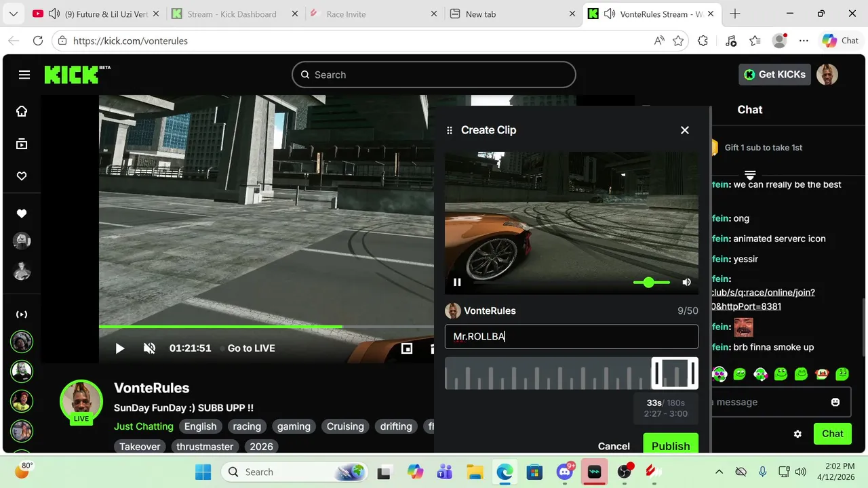This screenshot has width=868, height=488.
Task: Click the chat message input box
Action: (773, 402)
